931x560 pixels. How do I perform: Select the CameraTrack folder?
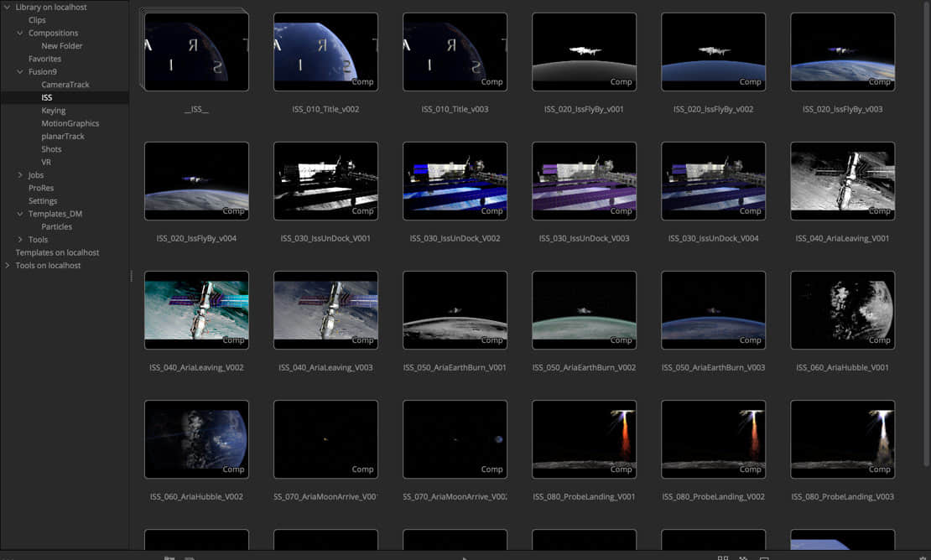coord(65,85)
